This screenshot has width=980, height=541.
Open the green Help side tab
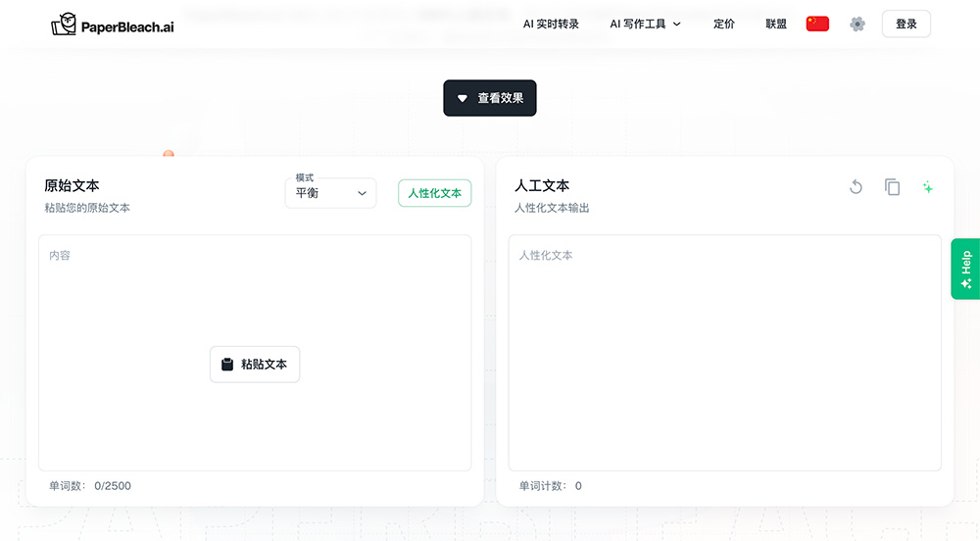click(965, 270)
